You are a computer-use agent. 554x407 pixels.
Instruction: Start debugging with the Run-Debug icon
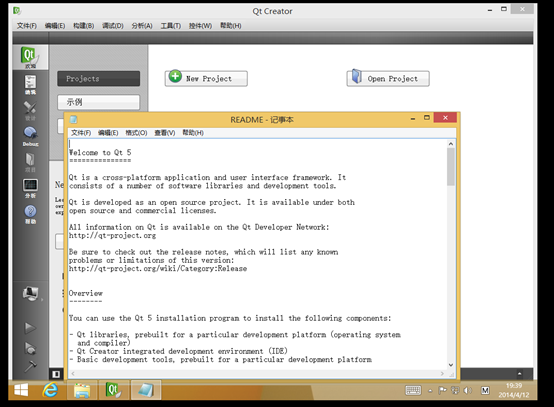pyautogui.click(x=30, y=348)
